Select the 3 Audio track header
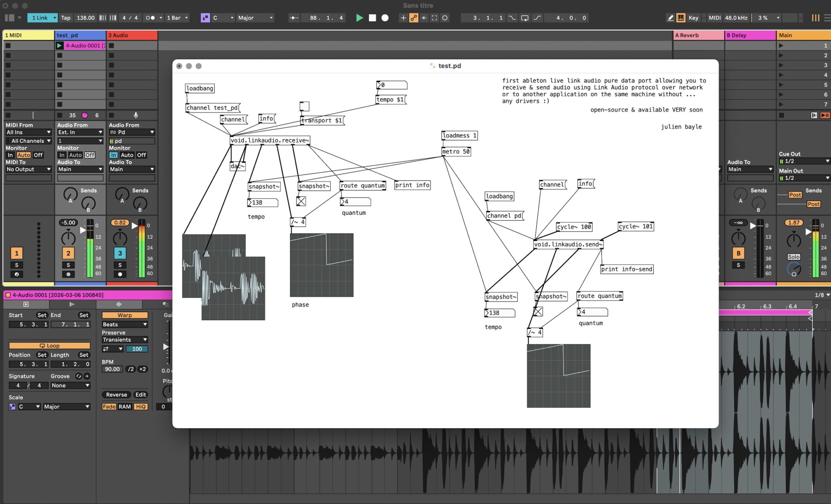This screenshot has width=831, height=504. pyautogui.click(x=132, y=35)
